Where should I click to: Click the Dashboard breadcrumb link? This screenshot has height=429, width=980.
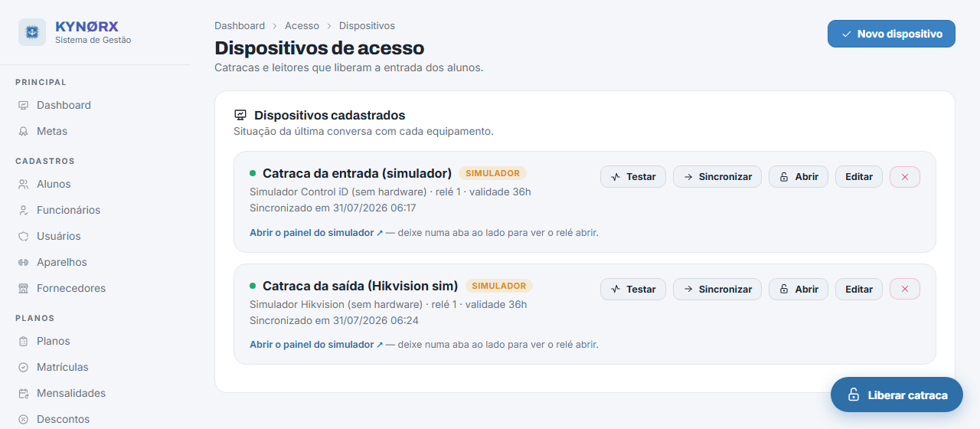pos(240,26)
